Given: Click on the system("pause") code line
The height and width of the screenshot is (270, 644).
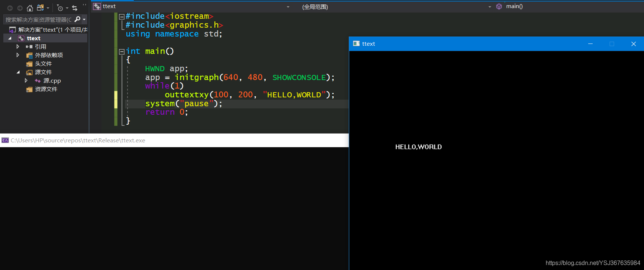Looking at the screenshot, I should point(184,104).
